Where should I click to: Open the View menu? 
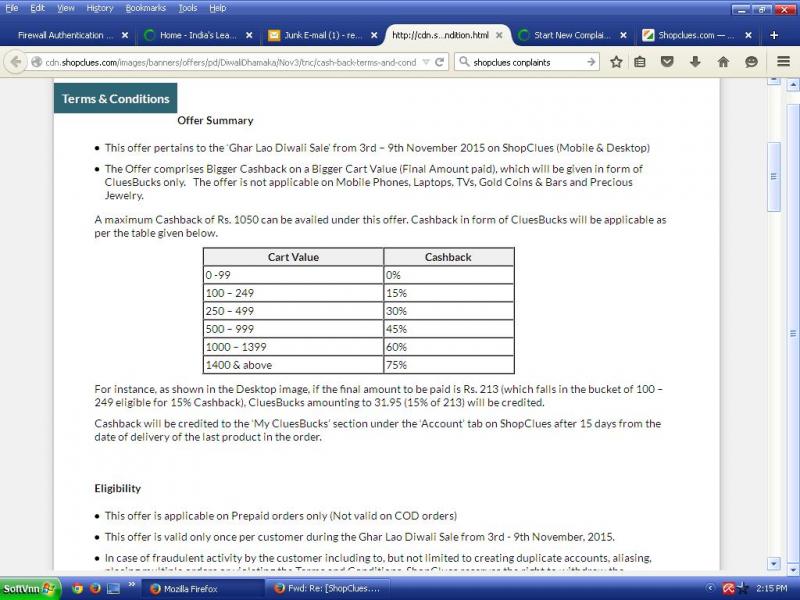(66, 8)
